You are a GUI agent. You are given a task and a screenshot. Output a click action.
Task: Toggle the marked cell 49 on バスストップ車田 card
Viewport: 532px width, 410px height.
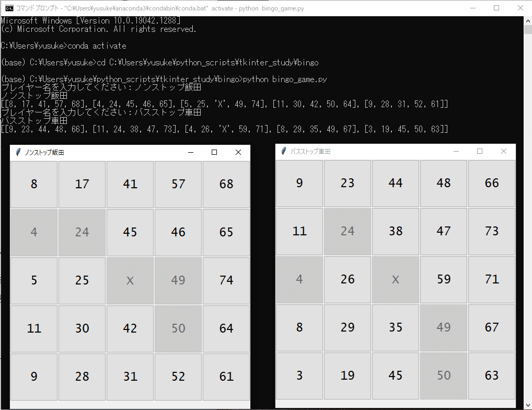pos(443,327)
